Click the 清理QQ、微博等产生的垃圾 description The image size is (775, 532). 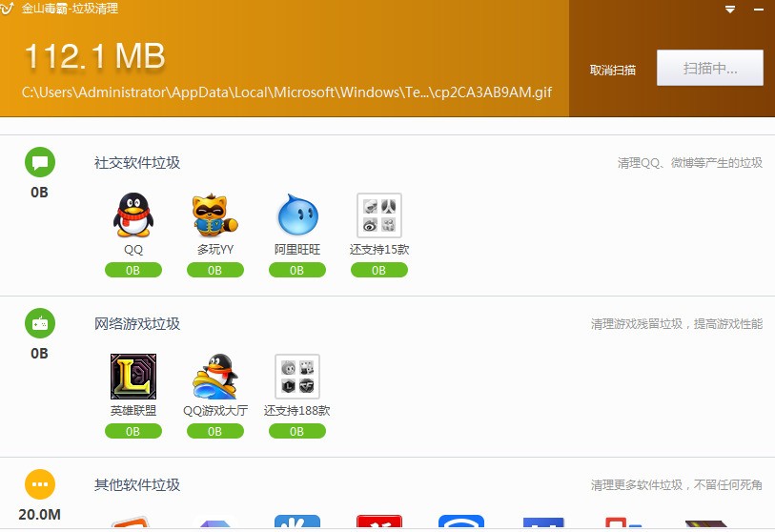pyautogui.click(x=690, y=163)
